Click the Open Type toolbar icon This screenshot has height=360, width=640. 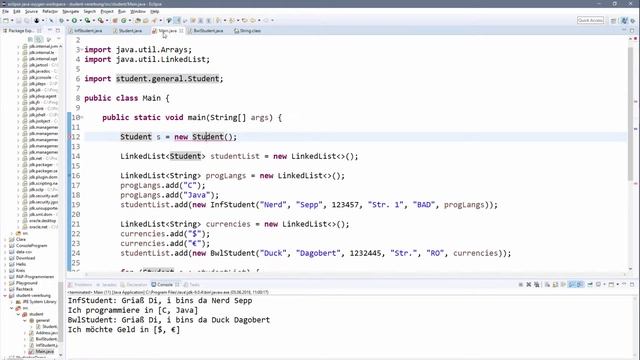coord(138,20)
